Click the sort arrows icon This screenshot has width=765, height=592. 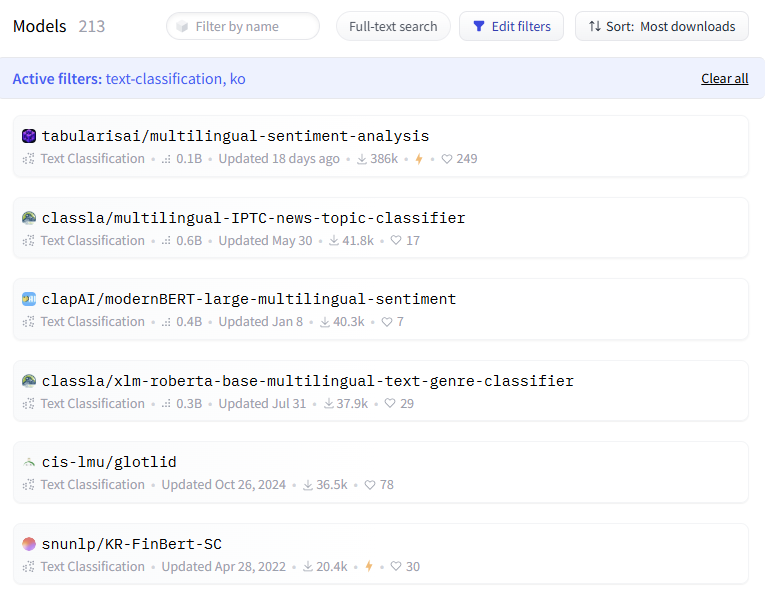595,26
